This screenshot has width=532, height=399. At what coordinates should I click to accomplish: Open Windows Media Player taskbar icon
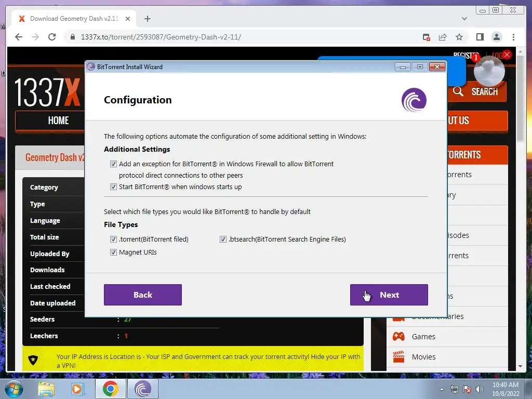(78, 389)
